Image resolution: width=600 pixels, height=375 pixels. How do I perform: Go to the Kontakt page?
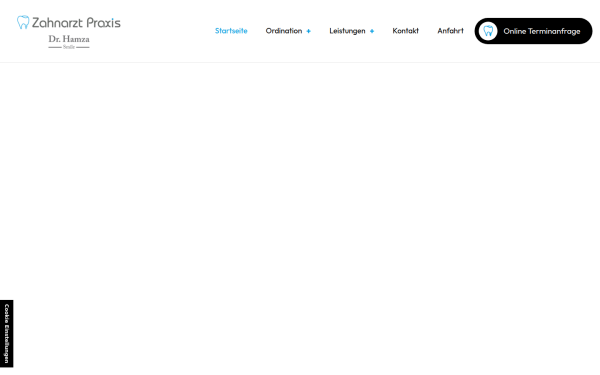coord(406,31)
